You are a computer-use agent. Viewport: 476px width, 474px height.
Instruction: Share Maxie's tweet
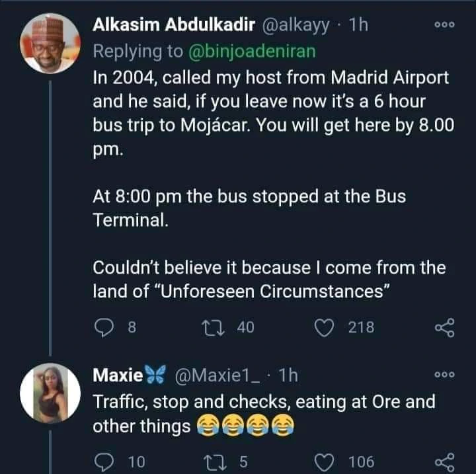pos(445,461)
